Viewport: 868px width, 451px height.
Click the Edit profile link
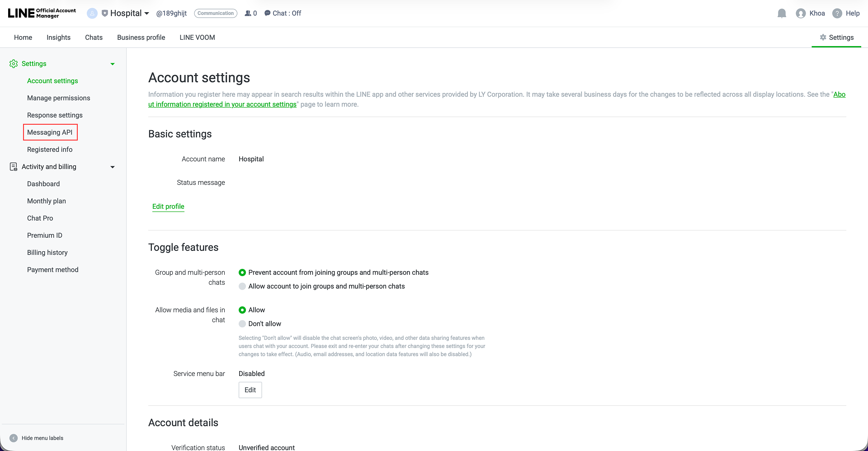point(168,207)
